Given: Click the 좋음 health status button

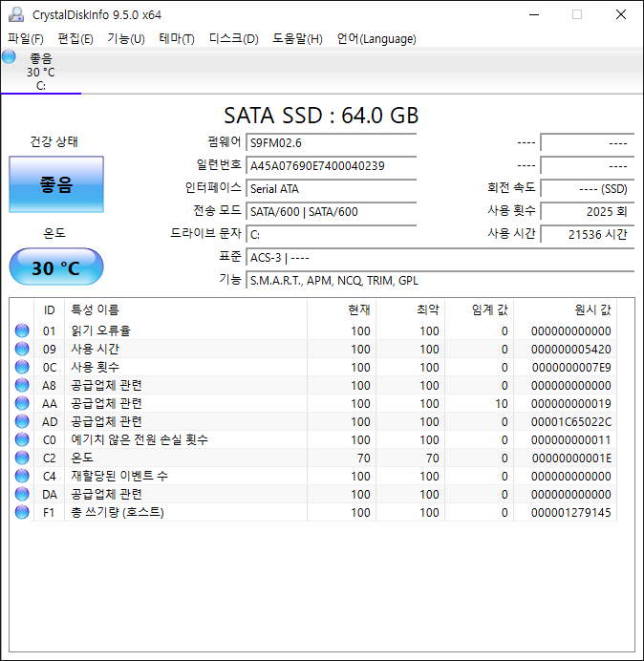Looking at the screenshot, I should pyautogui.click(x=56, y=184).
